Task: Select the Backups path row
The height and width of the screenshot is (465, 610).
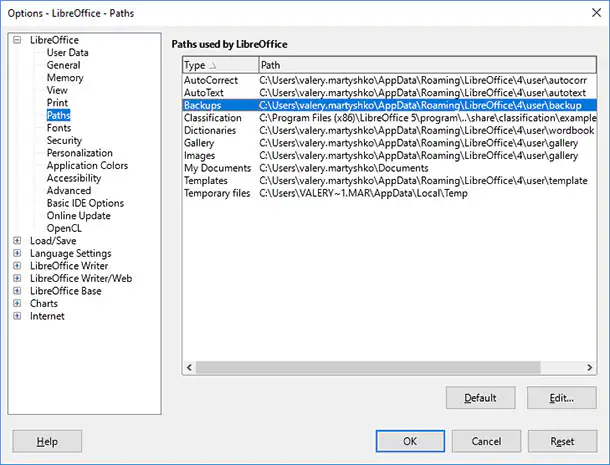Action: [389, 105]
